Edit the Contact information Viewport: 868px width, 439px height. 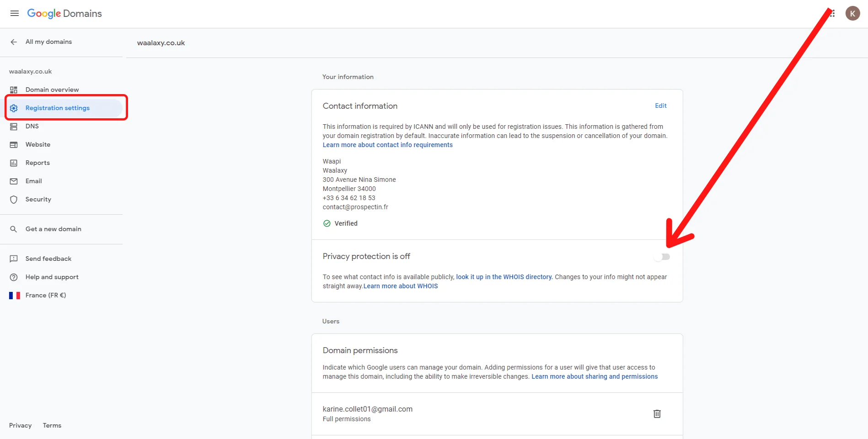click(661, 106)
